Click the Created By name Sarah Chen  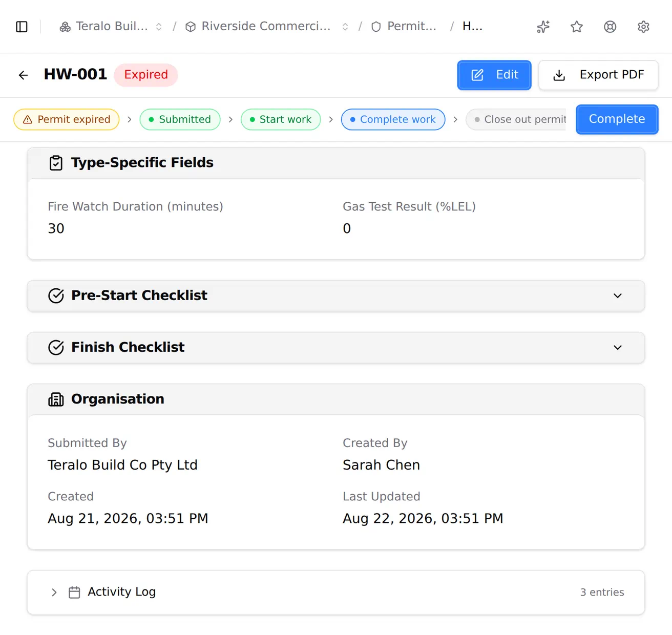(381, 465)
